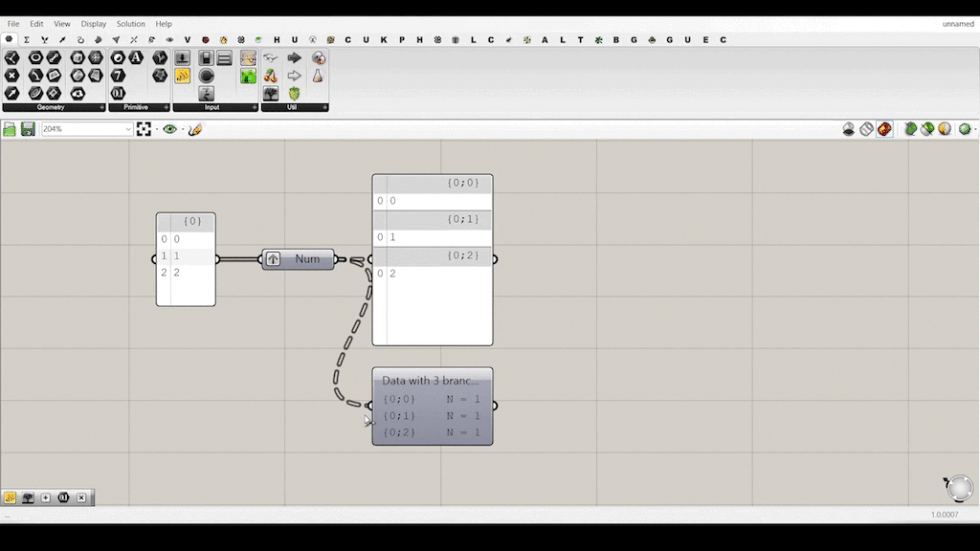Select the Circle parameter icon
The width and height of the screenshot is (980, 551).
[35, 57]
